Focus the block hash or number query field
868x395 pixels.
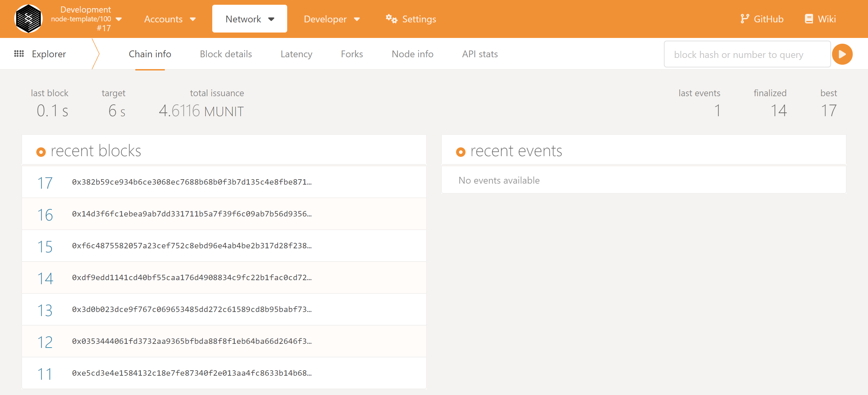(747, 54)
